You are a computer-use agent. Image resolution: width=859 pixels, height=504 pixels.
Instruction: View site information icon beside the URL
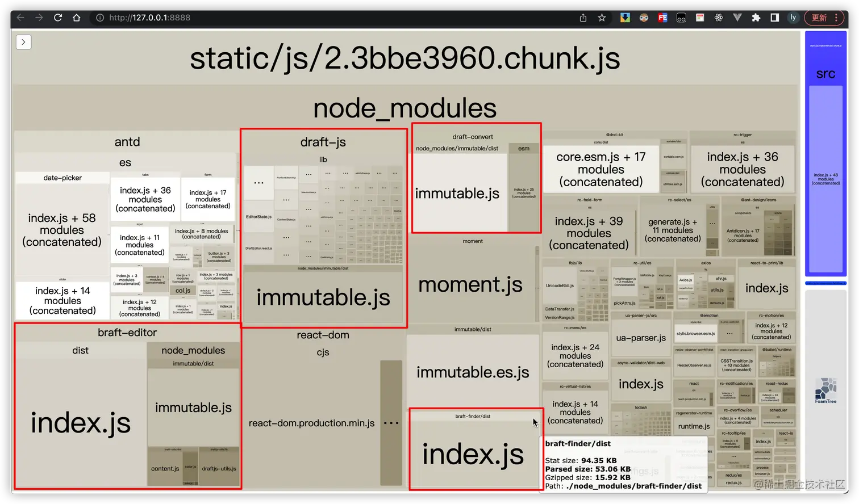pyautogui.click(x=100, y=18)
